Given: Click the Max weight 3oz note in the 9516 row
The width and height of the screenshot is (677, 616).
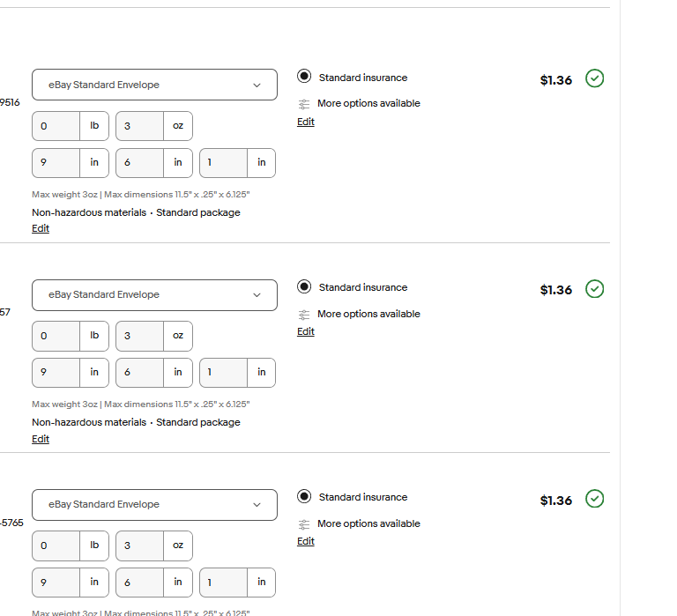Looking at the screenshot, I should pyautogui.click(x=141, y=195).
